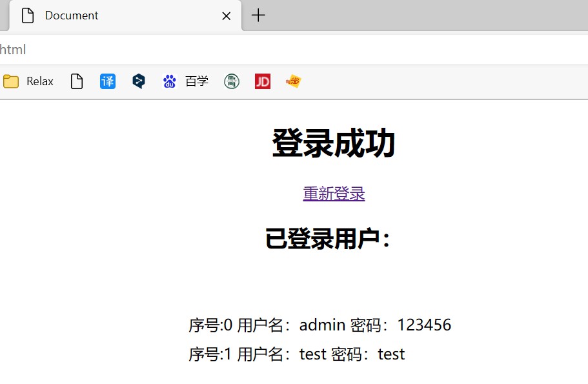Click the page icon on the Document tab

click(x=28, y=15)
